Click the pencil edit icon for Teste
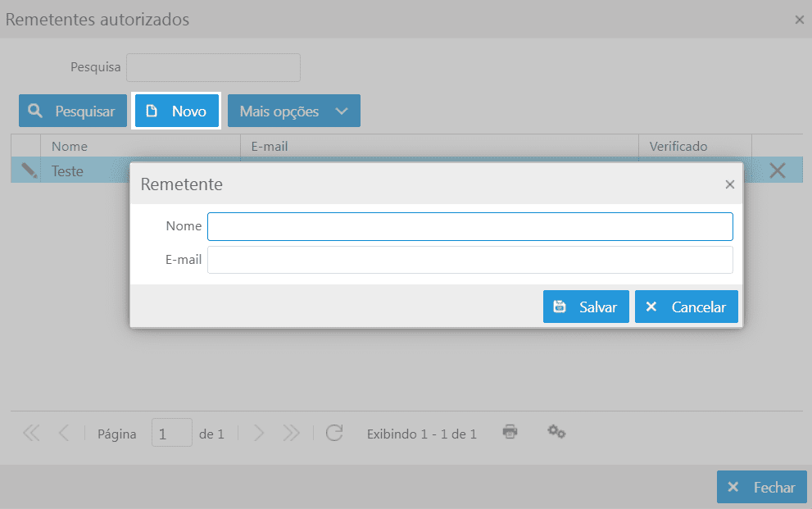The width and height of the screenshot is (812, 509). pos(29,170)
